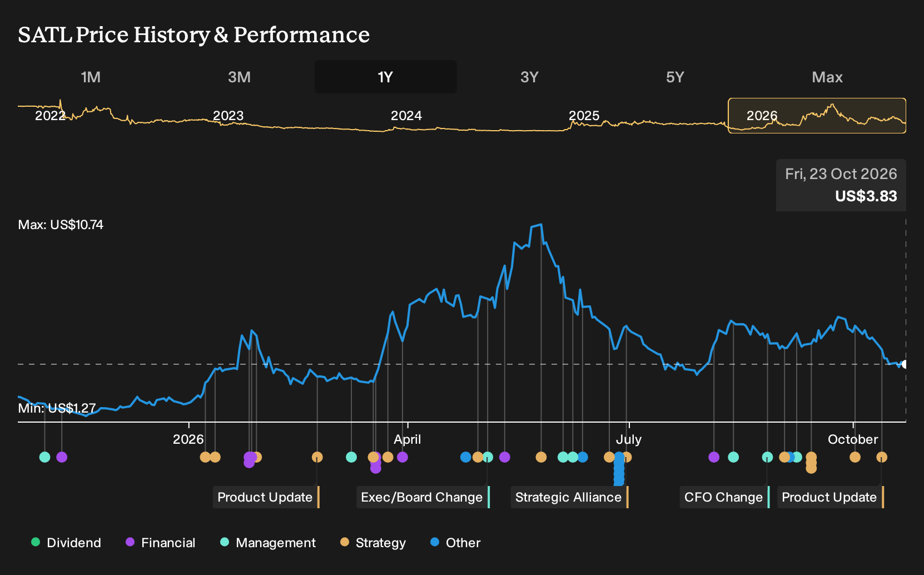This screenshot has width=924, height=575.
Task: Click the Fri, 23 Oct 2026 date
Action: 841,174
